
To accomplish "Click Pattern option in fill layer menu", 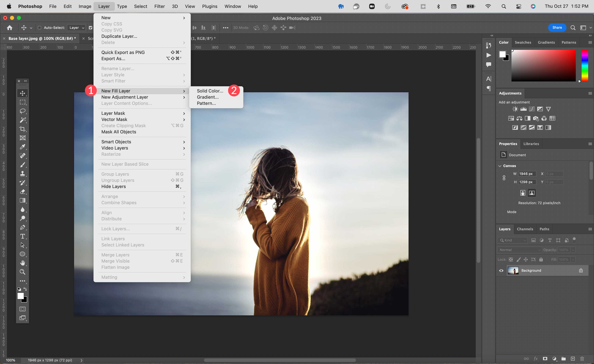I will 206,103.
